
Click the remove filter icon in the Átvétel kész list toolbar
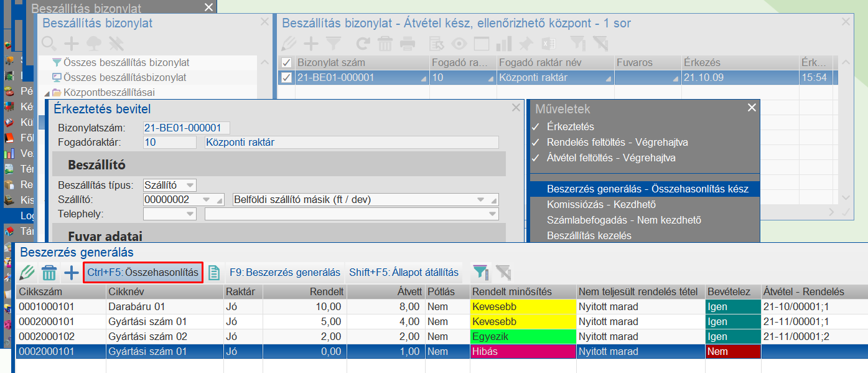pos(600,44)
